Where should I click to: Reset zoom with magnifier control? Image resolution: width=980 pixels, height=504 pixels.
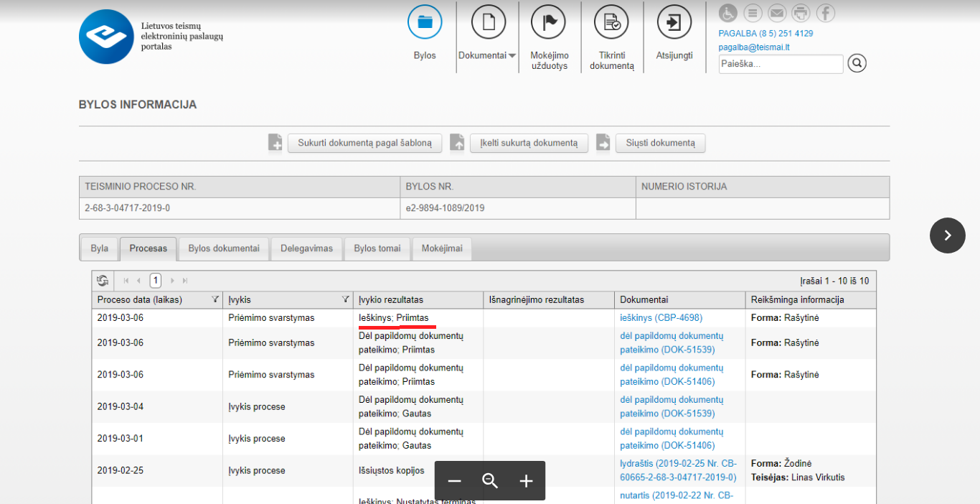coord(490,481)
